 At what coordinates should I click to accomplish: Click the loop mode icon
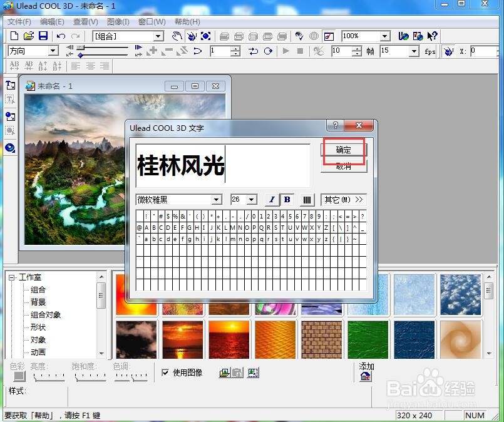[254, 51]
